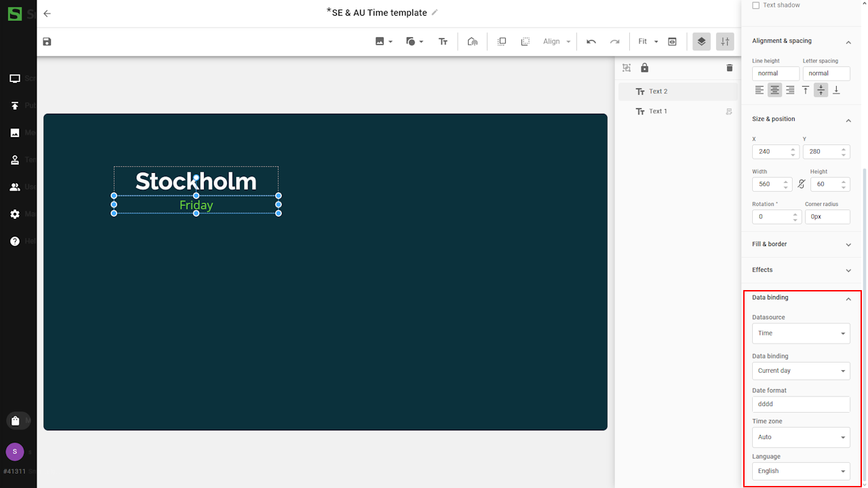Open the Align menu
868x488 pixels.
click(x=557, y=42)
